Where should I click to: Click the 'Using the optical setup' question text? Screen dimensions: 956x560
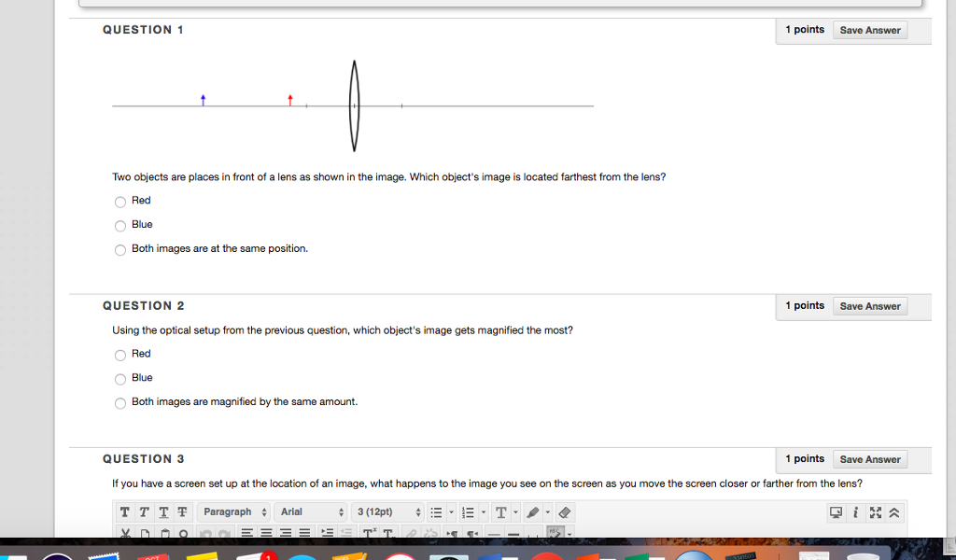coord(343,330)
